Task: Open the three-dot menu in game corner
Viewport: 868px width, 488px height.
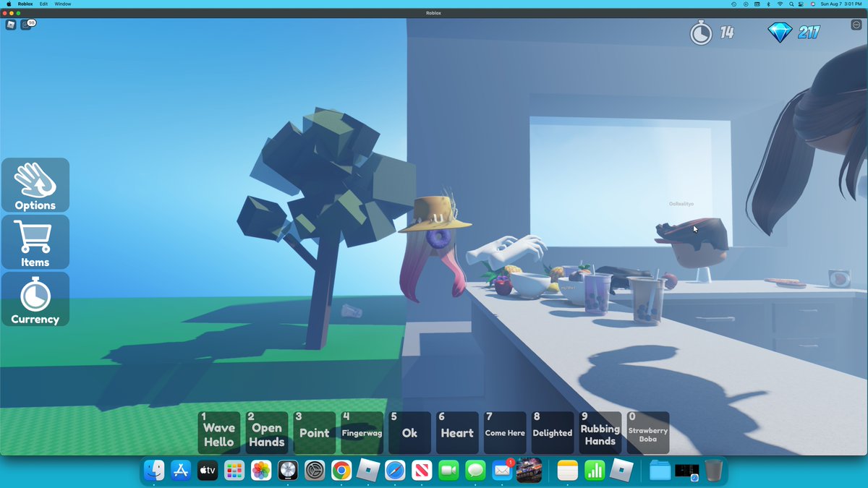Action: tap(856, 25)
